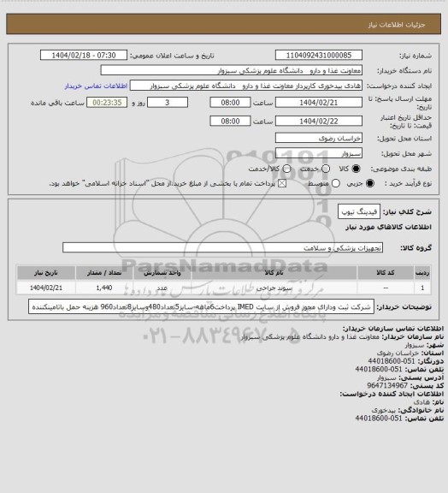Click the goods group field تجهیزات پزشکی و سلامت
Image resolution: width=448 pixels, height=493 pixels.
[x=222, y=247]
